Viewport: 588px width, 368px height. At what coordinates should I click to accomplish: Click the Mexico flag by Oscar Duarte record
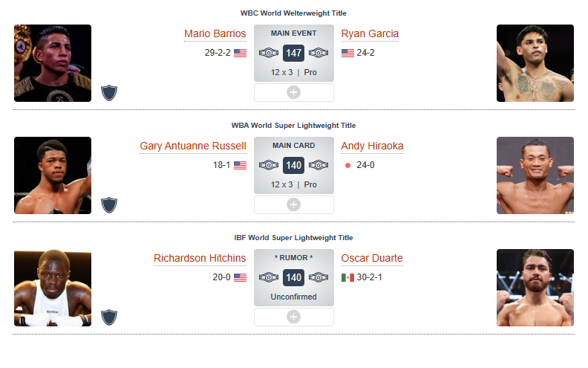pos(347,277)
